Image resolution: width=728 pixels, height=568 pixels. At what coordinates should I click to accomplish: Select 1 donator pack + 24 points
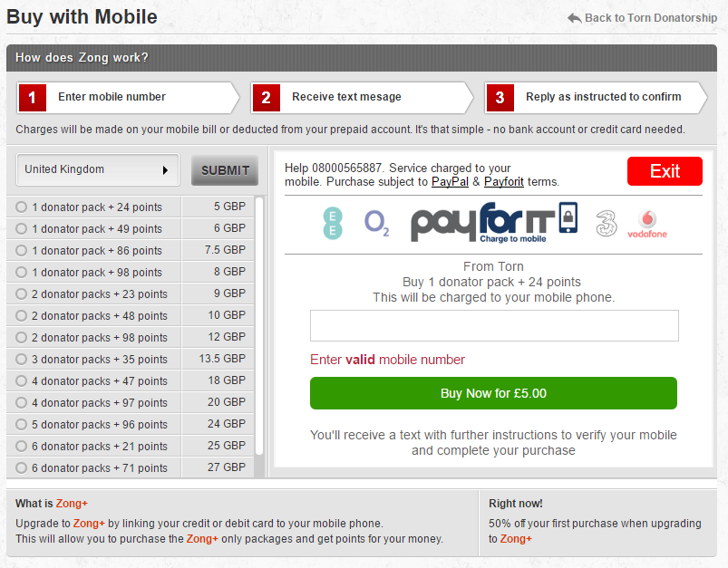click(x=22, y=207)
